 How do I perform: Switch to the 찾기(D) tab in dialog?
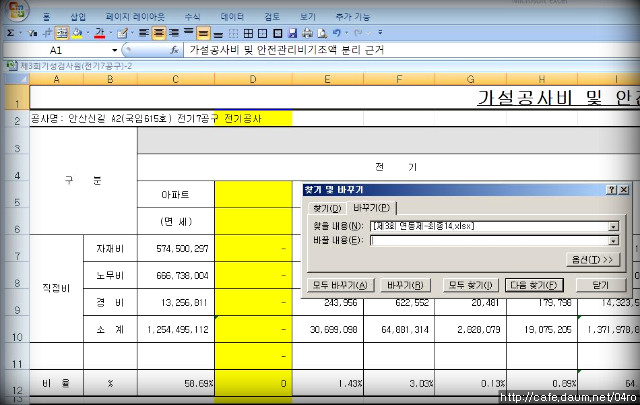(x=327, y=208)
